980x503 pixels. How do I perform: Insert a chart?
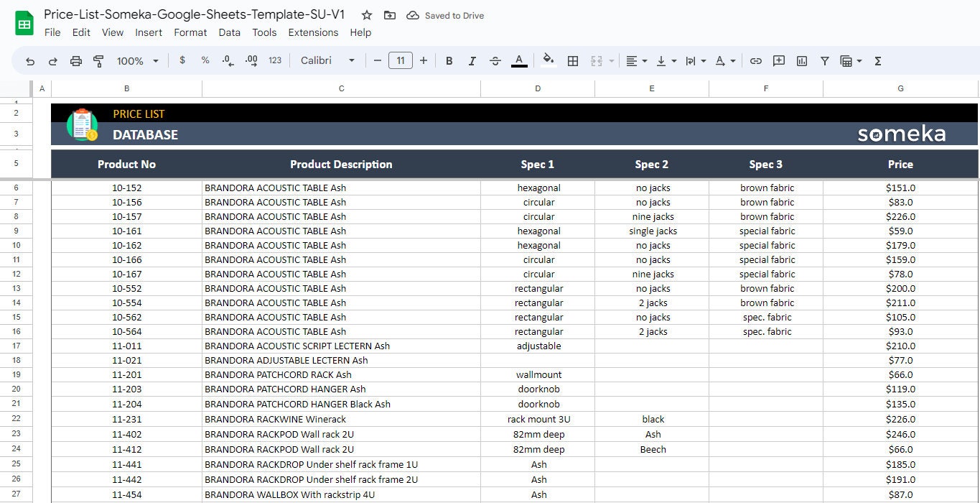point(801,60)
